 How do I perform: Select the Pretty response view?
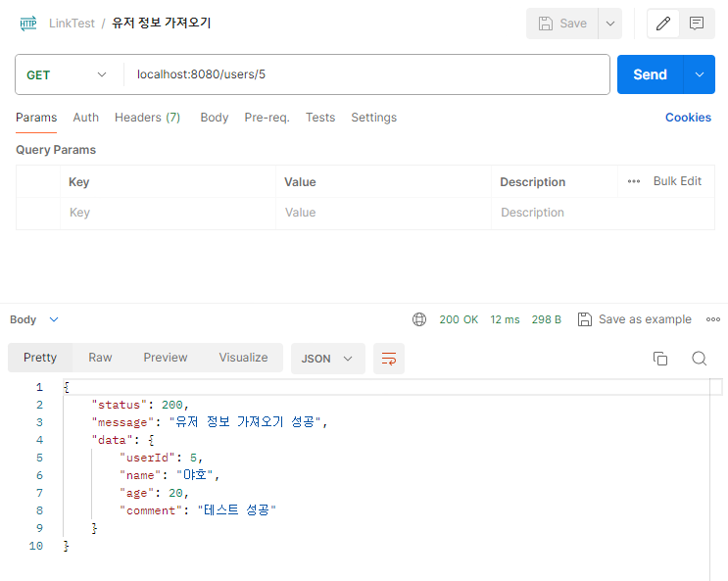pyautogui.click(x=40, y=358)
